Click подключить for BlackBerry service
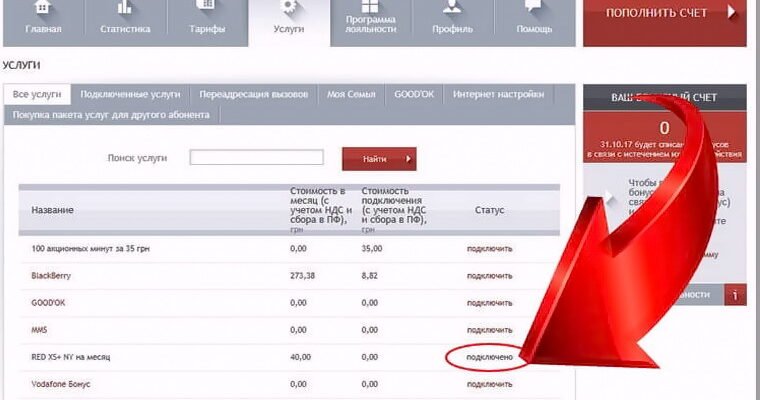Image resolution: width=760 pixels, height=400 pixels. coord(490,276)
